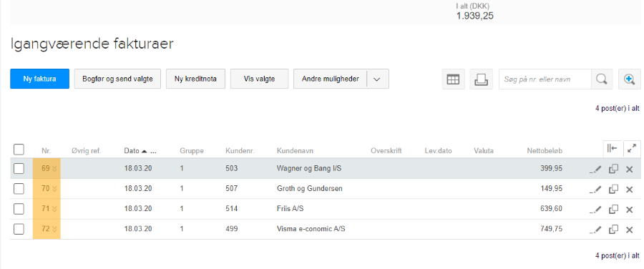The width and height of the screenshot is (644, 269).
Task: Sort by Kundenavn column header
Action: pyautogui.click(x=296, y=151)
